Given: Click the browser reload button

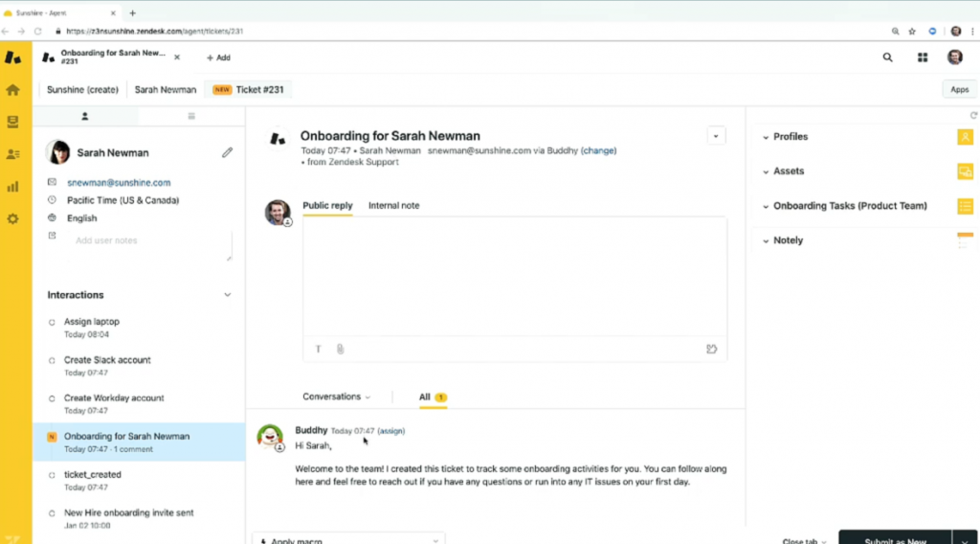Looking at the screenshot, I should [38, 32].
